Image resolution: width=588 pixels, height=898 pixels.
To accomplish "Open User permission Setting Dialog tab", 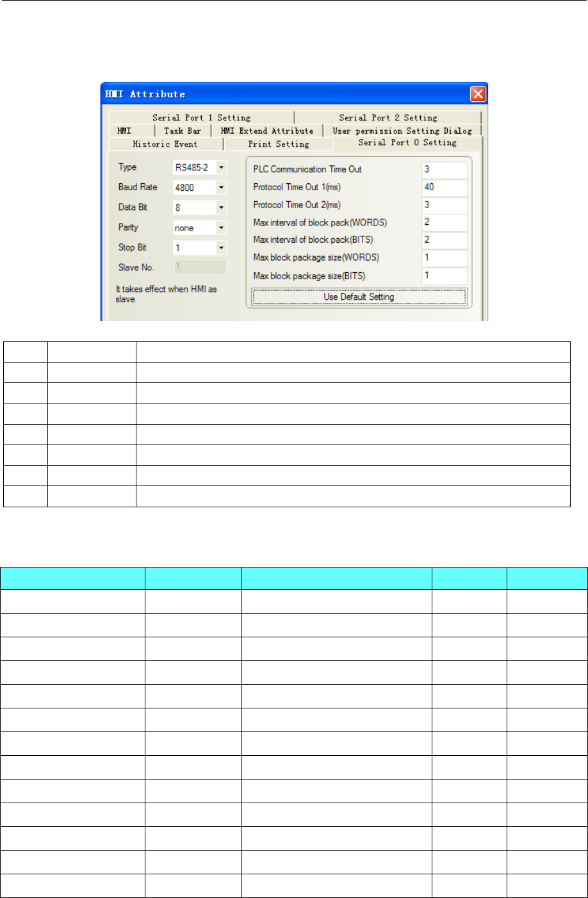I will click(x=402, y=131).
